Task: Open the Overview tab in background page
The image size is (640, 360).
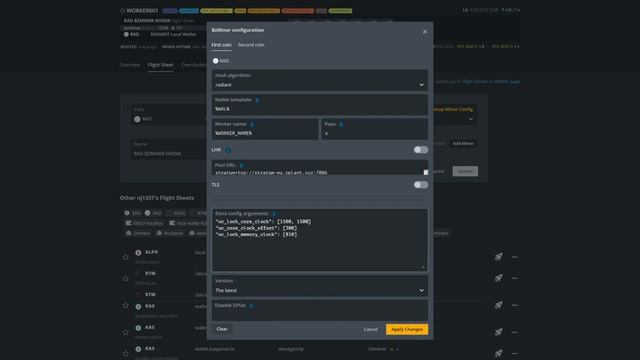Action: coord(129,65)
